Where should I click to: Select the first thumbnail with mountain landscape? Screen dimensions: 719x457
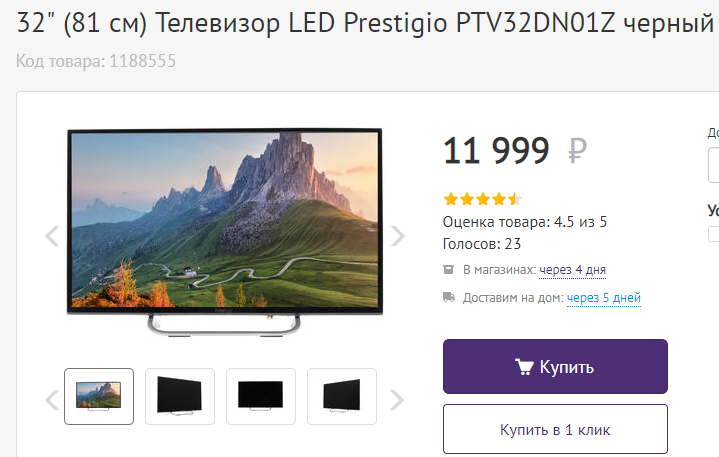pos(99,396)
